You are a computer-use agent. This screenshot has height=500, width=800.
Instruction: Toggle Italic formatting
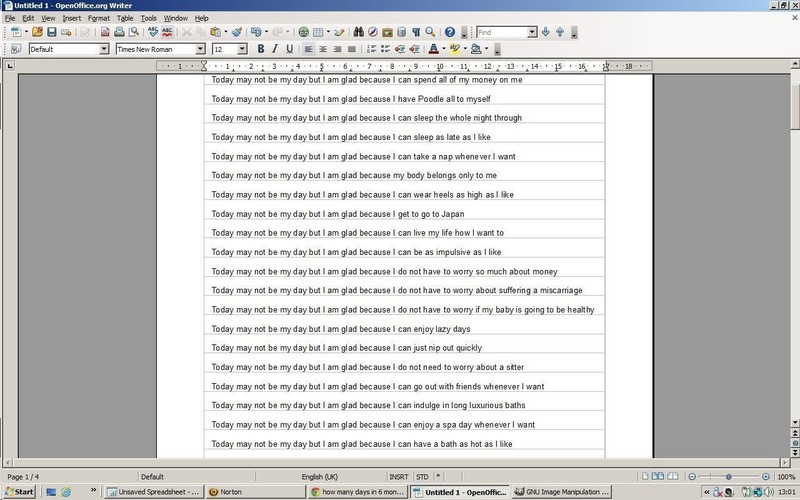[275, 48]
